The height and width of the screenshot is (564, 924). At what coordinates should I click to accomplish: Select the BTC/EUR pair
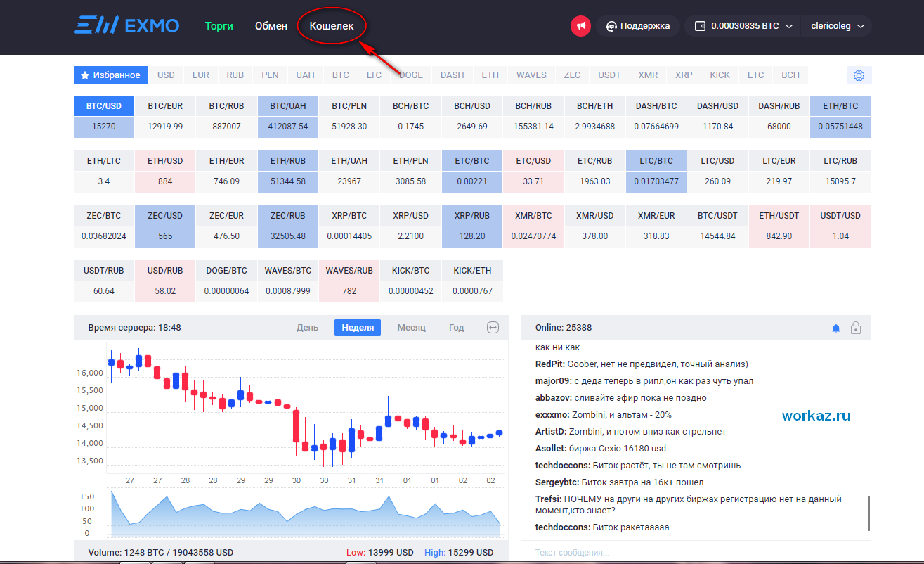pos(165,117)
